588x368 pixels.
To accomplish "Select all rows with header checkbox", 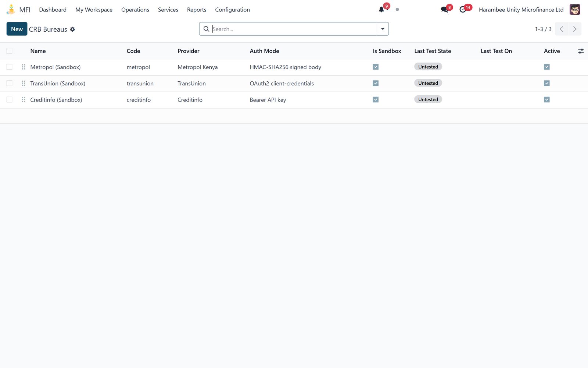I will tap(10, 51).
